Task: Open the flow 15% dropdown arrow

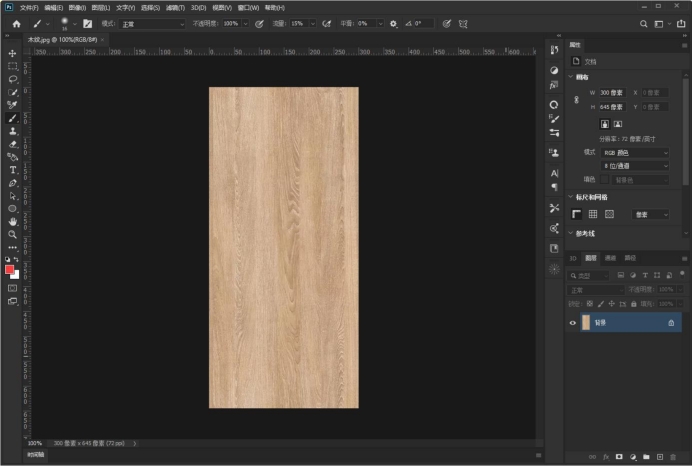Action: 312,24
